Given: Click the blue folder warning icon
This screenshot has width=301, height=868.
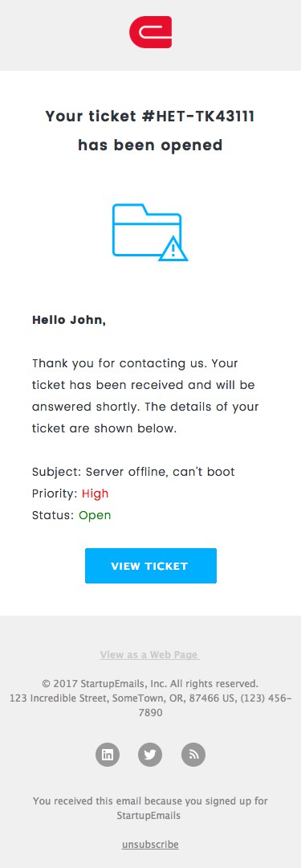Looking at the screenshot, I should (151, 232).
